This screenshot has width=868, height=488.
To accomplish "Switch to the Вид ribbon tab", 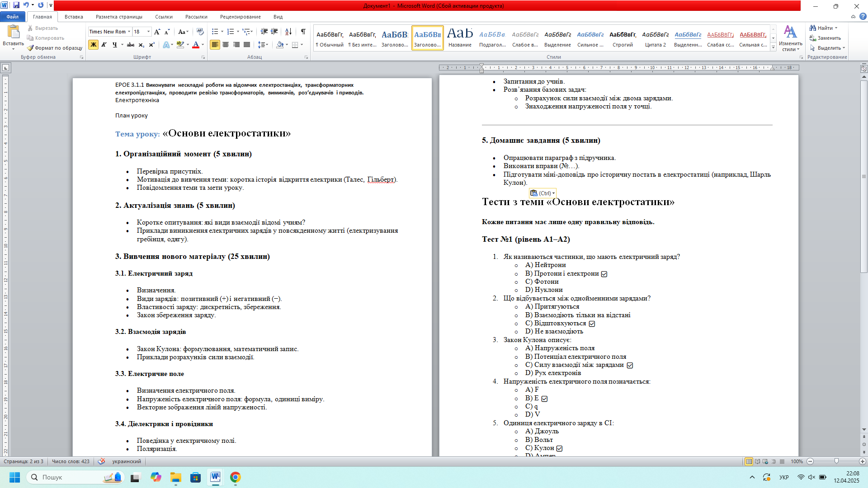I will pyautogui.click(x=278, y=17).
